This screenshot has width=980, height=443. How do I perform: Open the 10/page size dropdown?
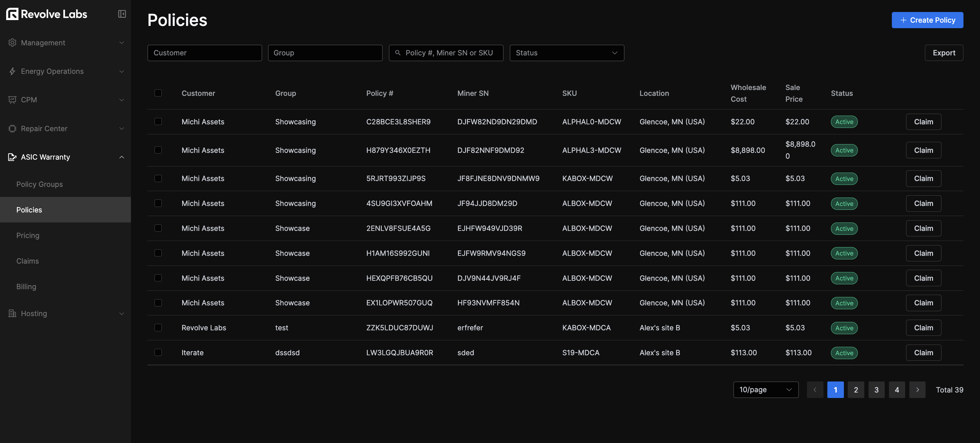tap(765, 390)
